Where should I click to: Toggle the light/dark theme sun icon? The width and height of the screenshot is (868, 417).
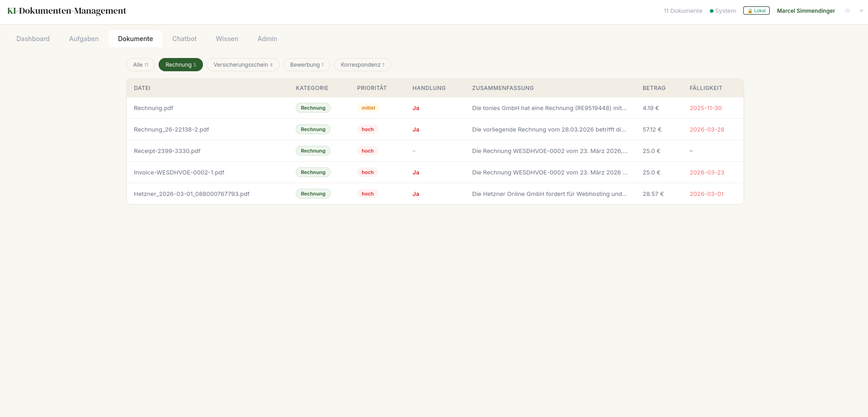[x=847, y=11]
